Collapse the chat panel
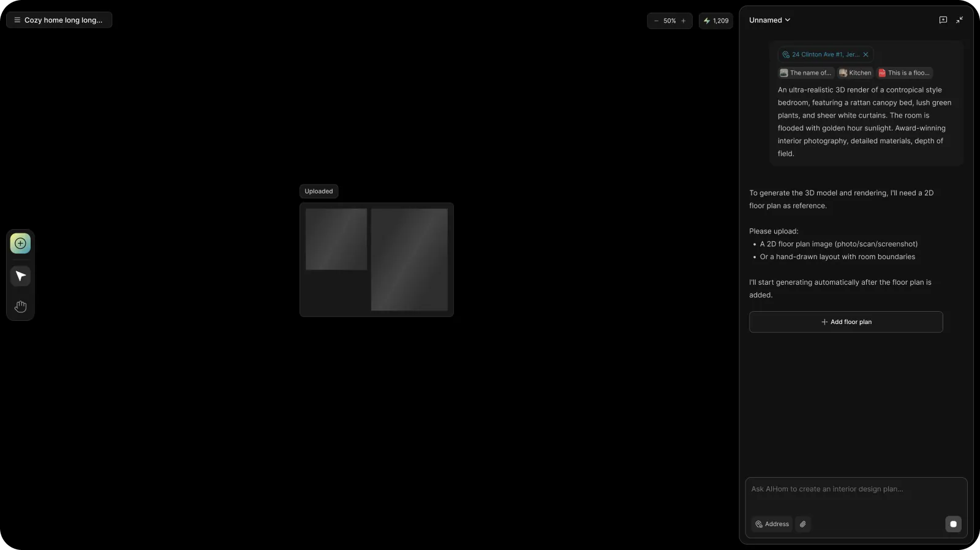980x550 pixels. pyautogui.click(x=959, y=20)
